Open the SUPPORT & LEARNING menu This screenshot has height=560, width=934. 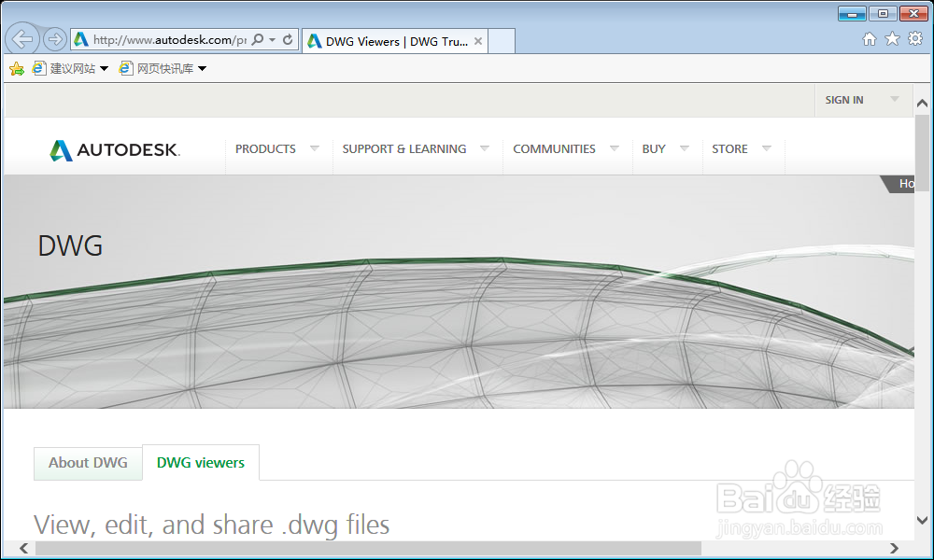(x=403, y=148)
